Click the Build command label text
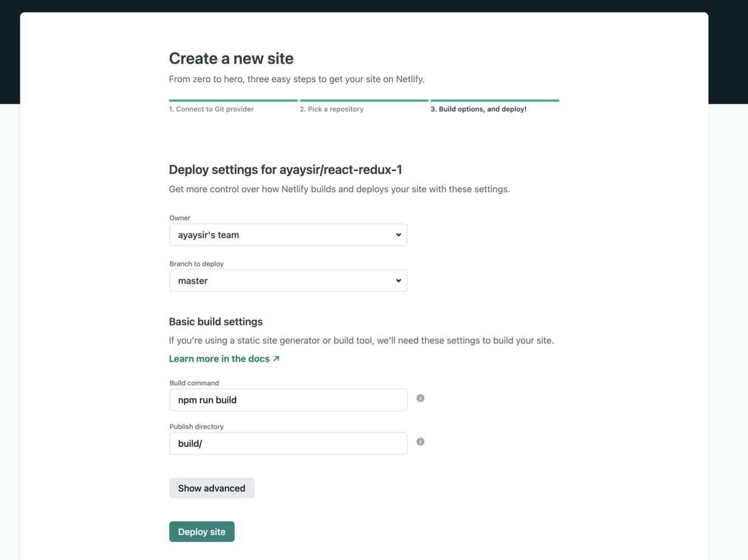This screenshot has height=560, width=748. [x=194, y=383]
